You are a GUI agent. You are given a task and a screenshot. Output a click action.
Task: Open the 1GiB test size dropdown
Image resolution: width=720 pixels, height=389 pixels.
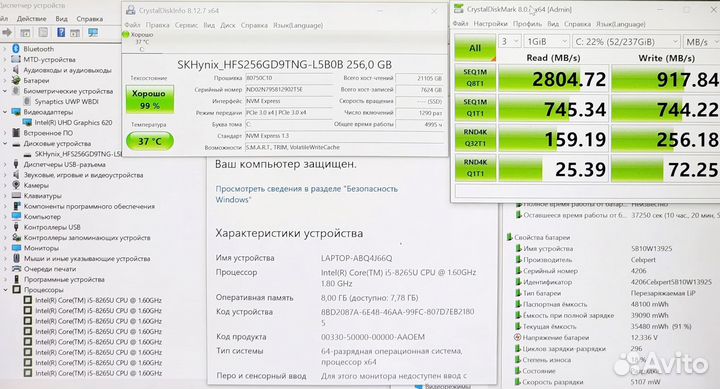(x=547, y=42)
